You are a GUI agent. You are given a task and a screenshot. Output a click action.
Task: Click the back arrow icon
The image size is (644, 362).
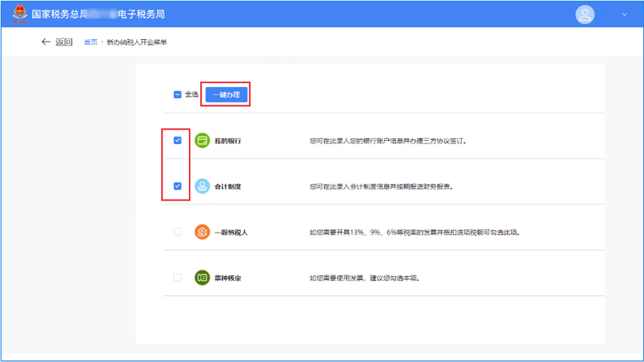tap(46, 42)
